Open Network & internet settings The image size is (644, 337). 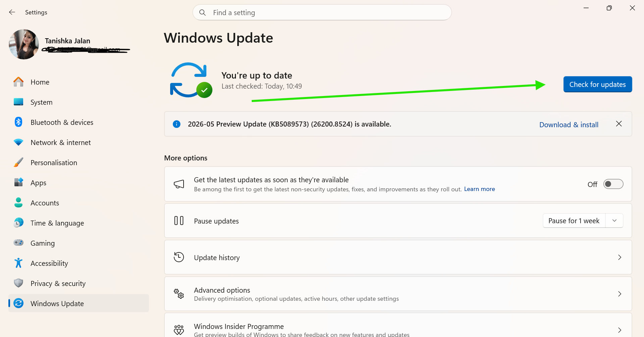(x=61, y=143)
